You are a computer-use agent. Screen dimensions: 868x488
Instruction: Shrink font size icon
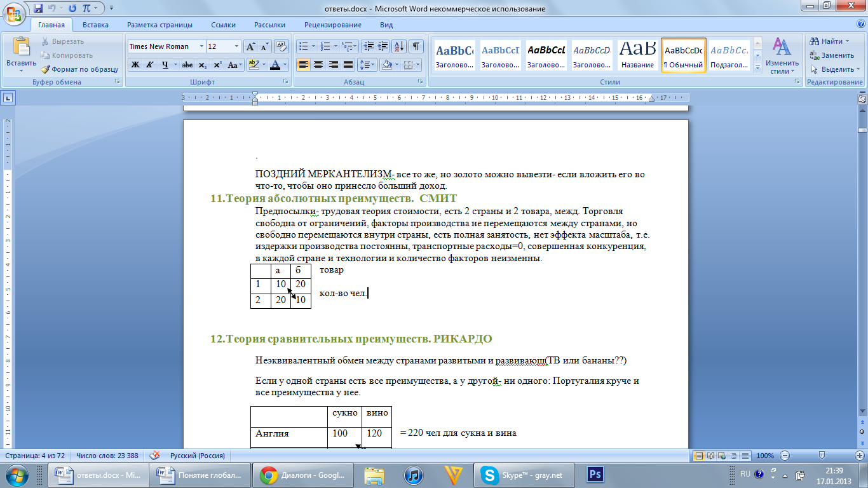(x=264, y=46)
